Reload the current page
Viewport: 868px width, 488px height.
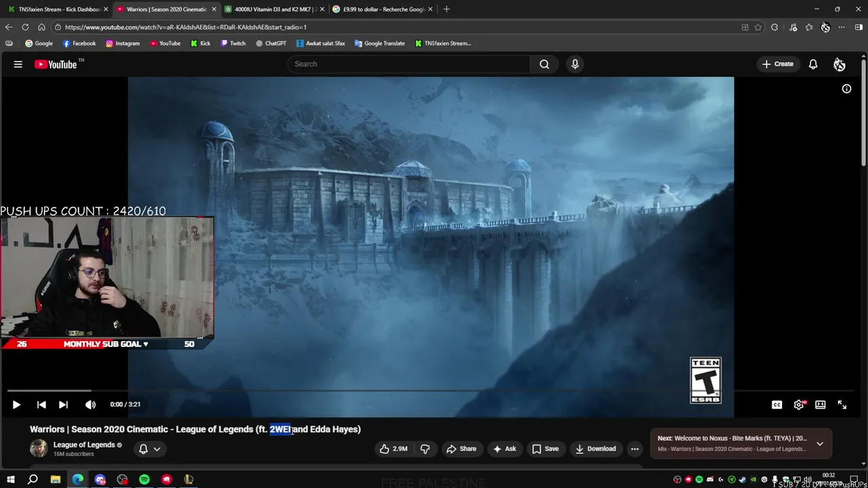pos(25,27)
